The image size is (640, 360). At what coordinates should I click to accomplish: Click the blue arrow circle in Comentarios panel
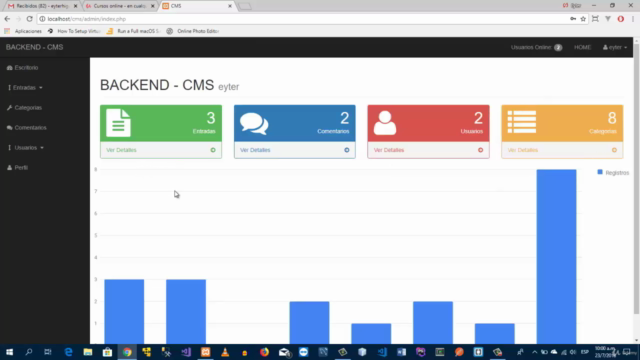(347, 150)
